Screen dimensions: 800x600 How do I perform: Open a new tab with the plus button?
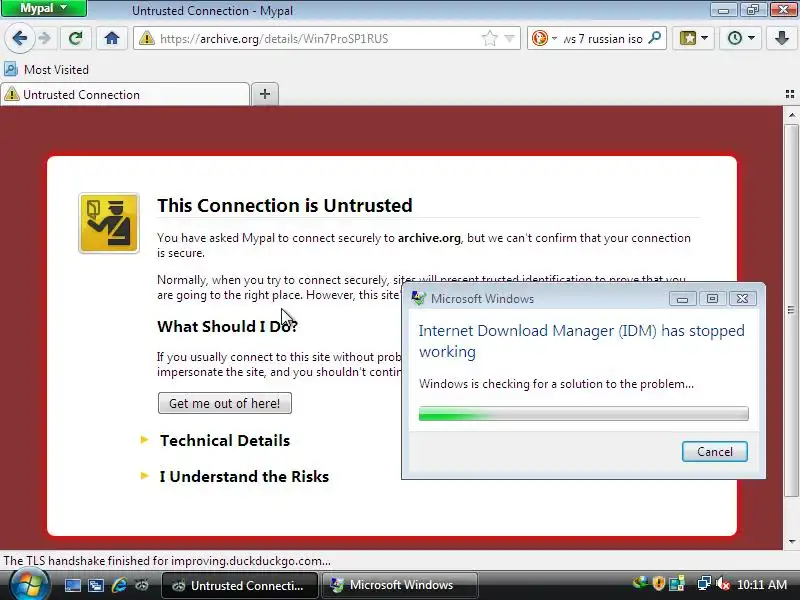(x=265, y=94)
